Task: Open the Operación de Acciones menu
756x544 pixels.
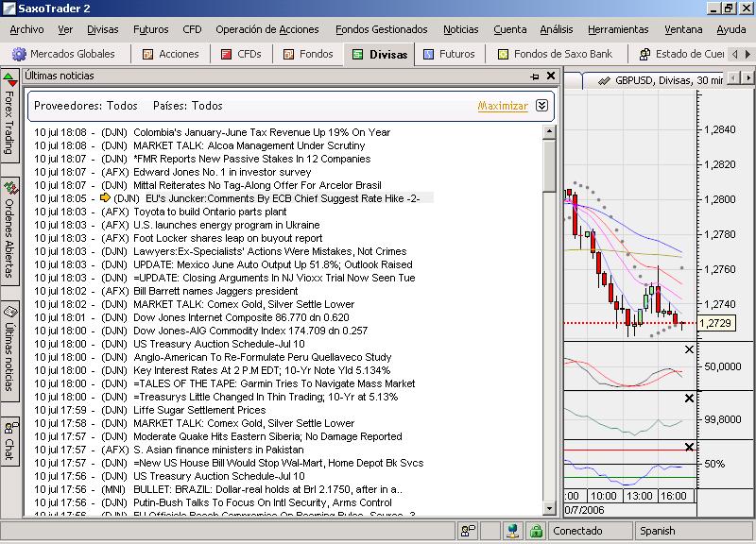Action: (x=267, y=29)
